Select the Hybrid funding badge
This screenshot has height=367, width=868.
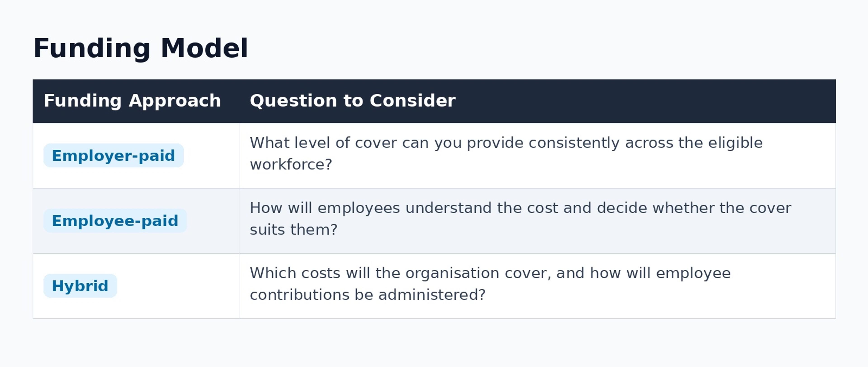[x=80, y=286]
